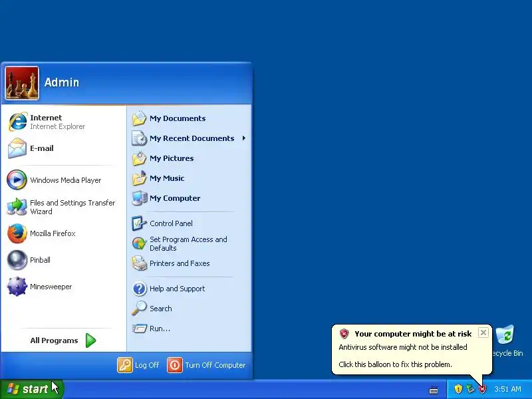
Task: Click the Admin chess user picture
Action: pyautogui.click(x=22, y=83)
